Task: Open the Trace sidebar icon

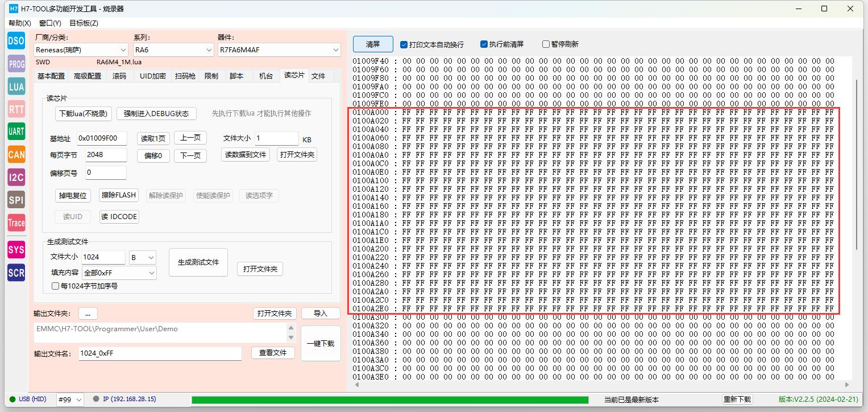Action: coord(16,223)
